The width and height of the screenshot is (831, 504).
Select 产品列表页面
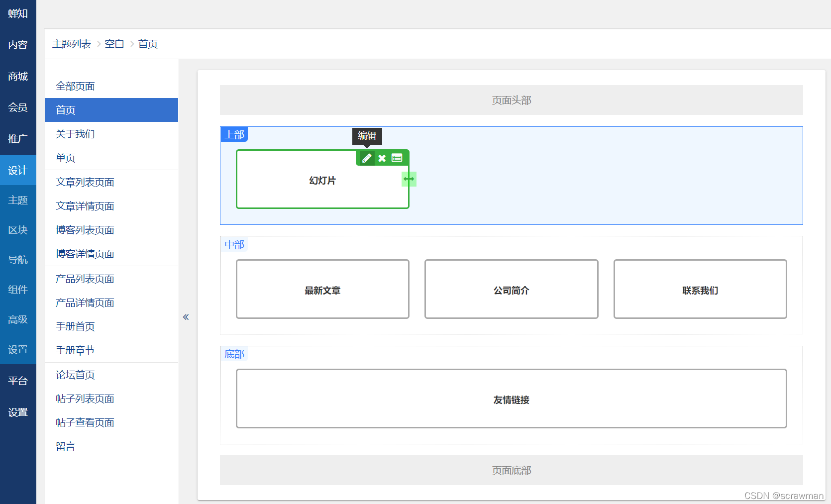[x=111, y=279]
